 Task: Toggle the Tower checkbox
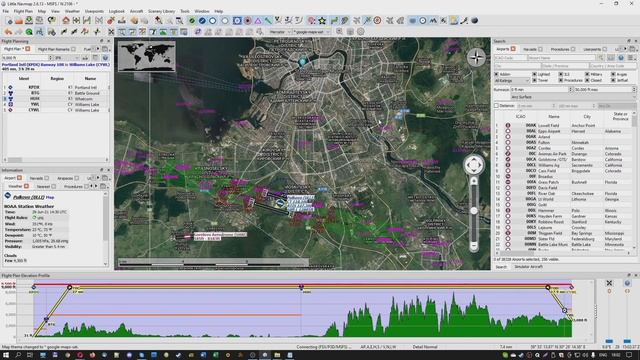coord(534,80)
